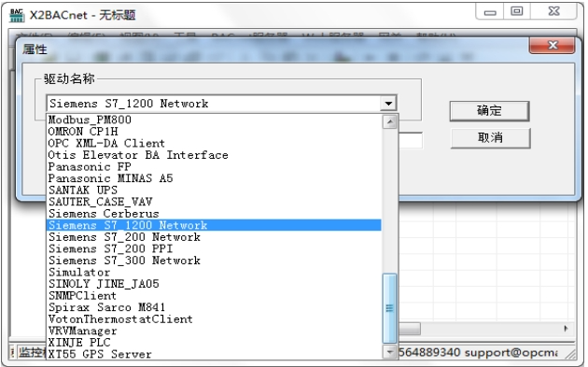This screenshot has width=588, height=367.
Task: Select SANTAK UPS driver
Action: tap(214, 190)
